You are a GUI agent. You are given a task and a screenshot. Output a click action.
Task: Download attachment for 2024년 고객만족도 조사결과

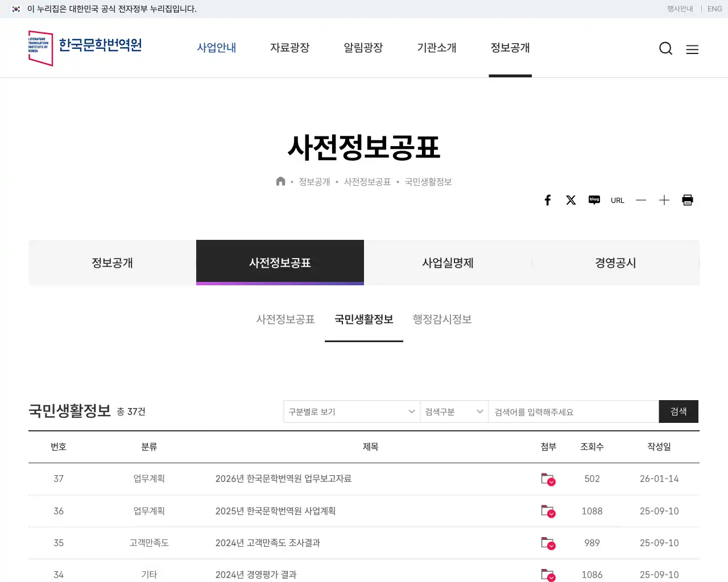pos(548,543)
